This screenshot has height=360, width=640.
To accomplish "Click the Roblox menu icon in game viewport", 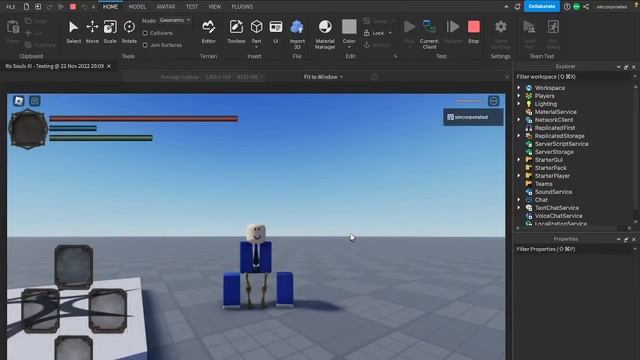I will coord(19,101).
